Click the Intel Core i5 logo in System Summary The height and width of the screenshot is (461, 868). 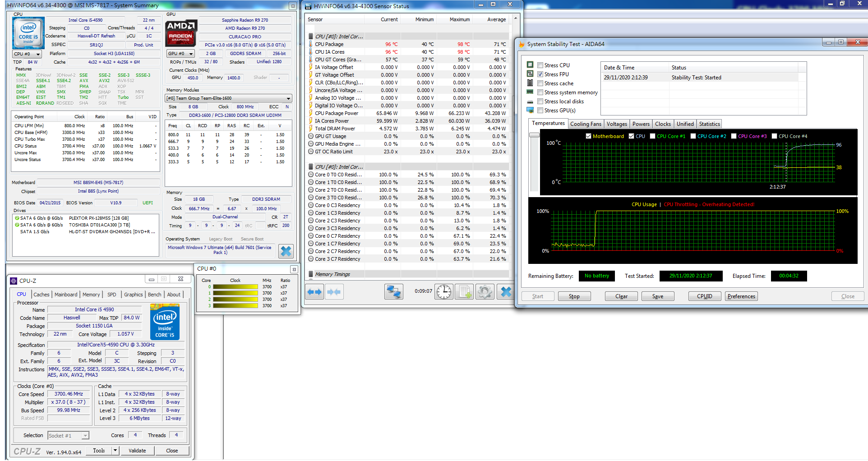28,32
